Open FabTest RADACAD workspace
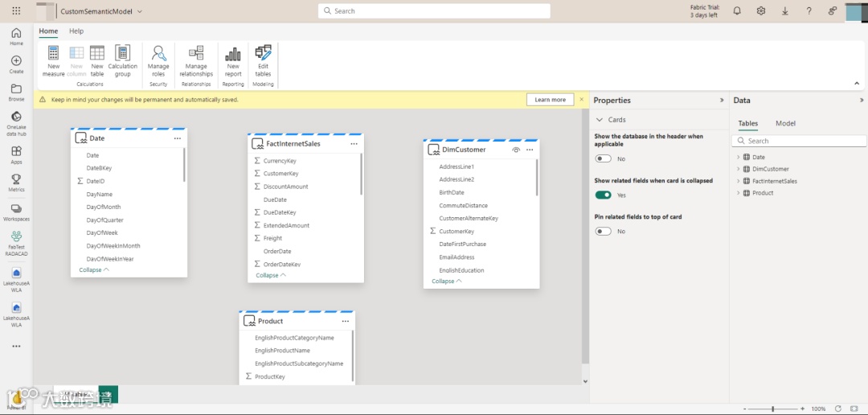Screen dimensions: 868x415 coord(16,244)
